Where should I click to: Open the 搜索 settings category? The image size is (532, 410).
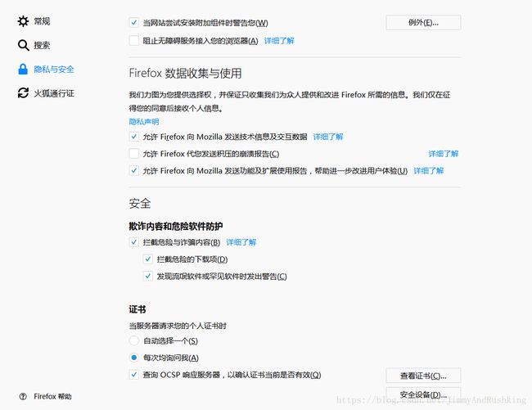coord(42,45)
